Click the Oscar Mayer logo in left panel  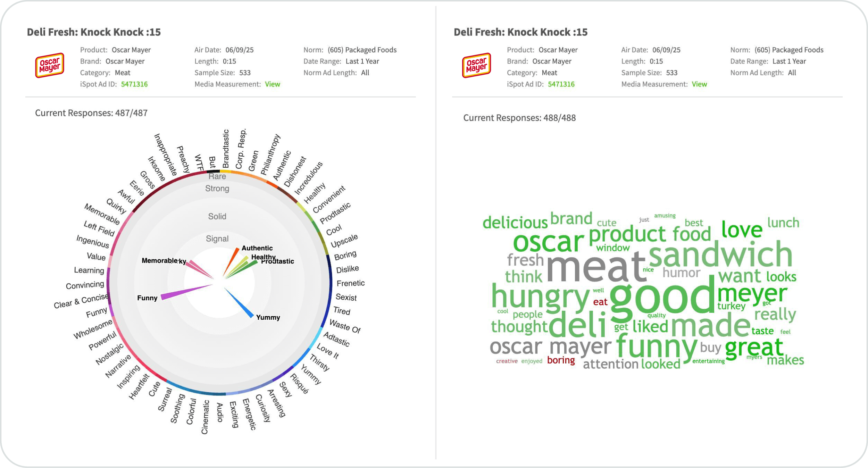click(x=50, y=65)
